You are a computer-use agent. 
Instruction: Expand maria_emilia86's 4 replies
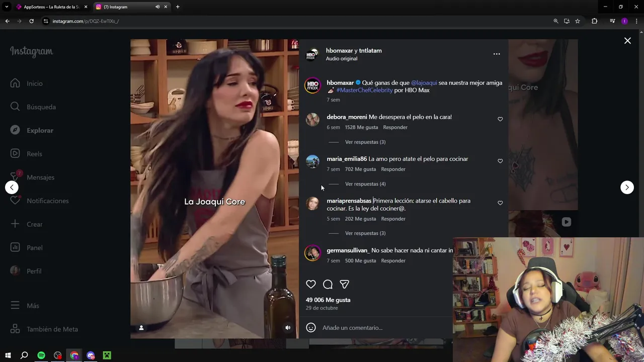click(365, 184)
